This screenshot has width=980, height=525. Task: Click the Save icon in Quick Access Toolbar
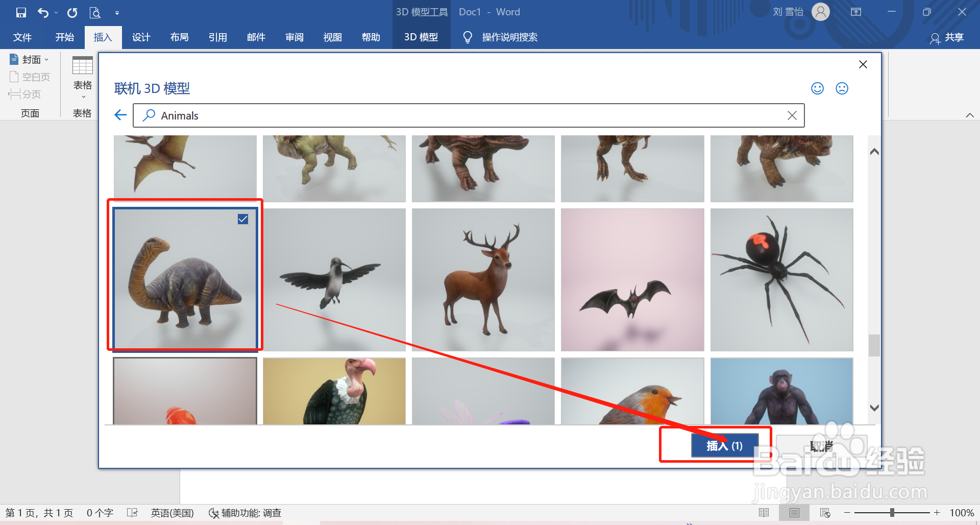point(21,12)
